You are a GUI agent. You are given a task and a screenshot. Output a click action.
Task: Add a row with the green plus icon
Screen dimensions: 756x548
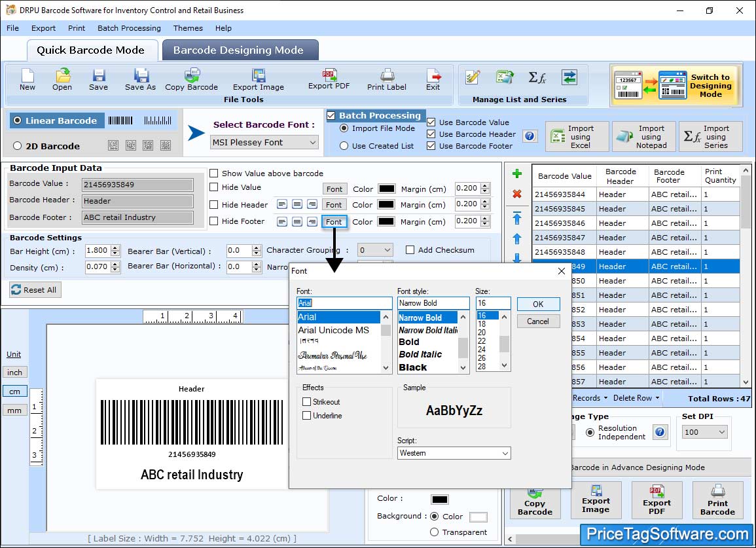pyautogui.click(x=517, y=174)
